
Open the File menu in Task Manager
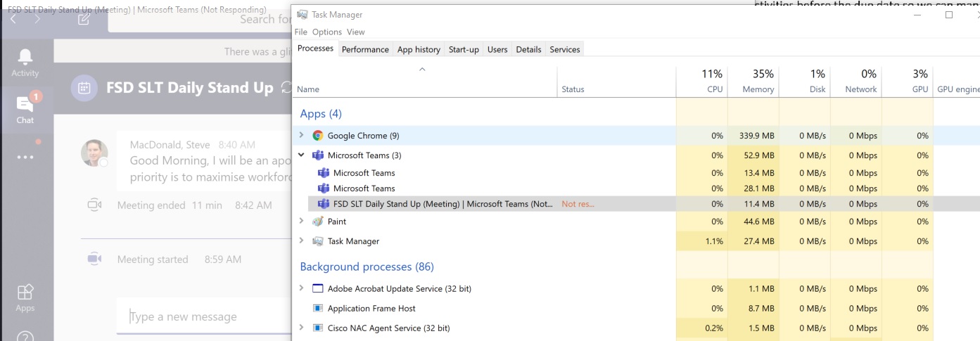pyautogui.click(x=301, y=32)
